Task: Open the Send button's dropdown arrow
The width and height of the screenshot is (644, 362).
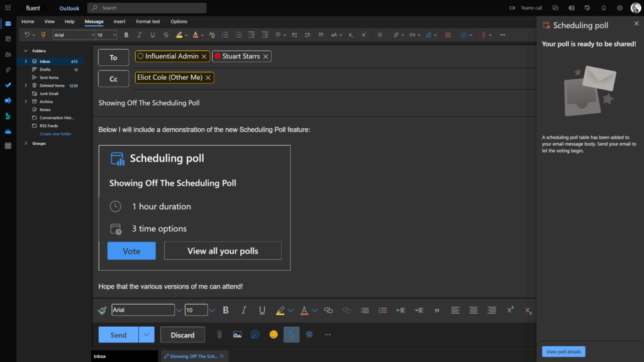Action: tap(145, 334)
